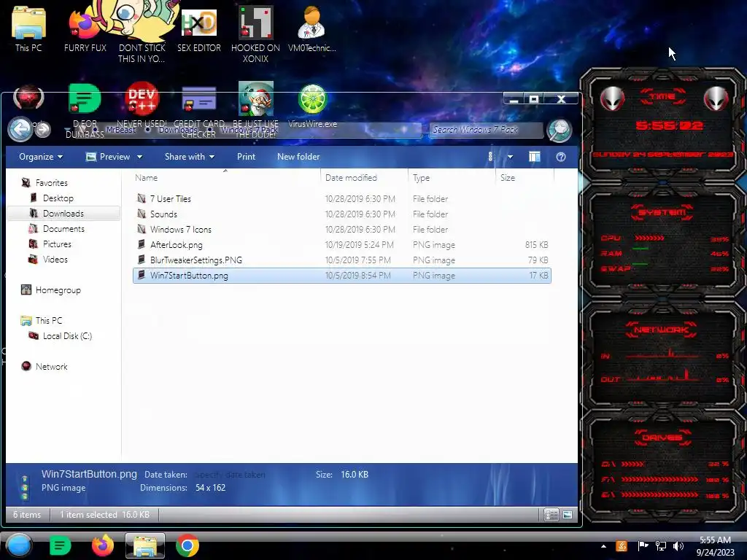The width and height of the screenshot is (747, 560).
Task: Launch Firefox from the taskbar
Action: 103,545
